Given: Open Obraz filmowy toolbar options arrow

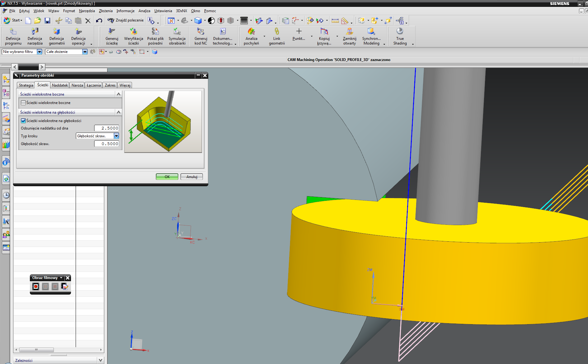Looking at the screenshot, I should pyautogui.click(x=61, y=278).
